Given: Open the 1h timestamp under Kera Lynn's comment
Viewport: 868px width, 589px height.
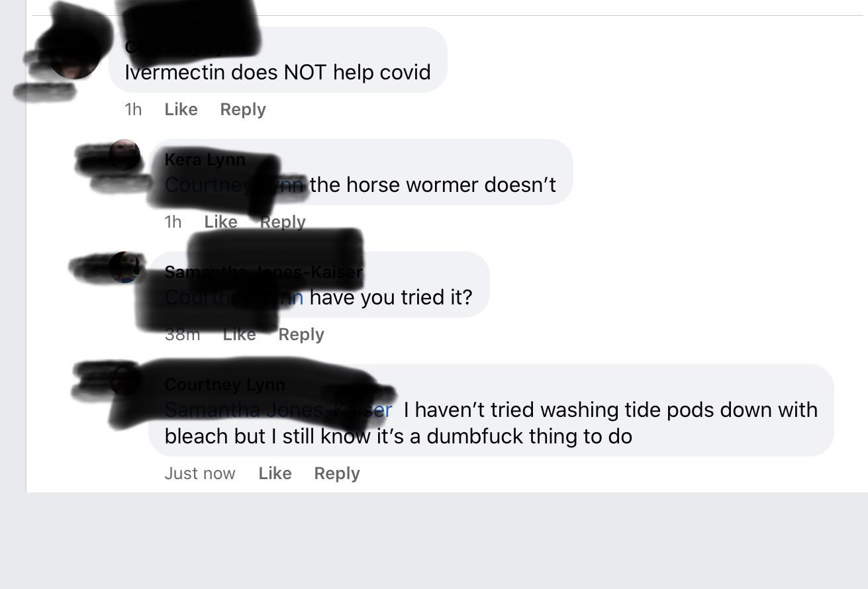Looking at the screenshot, I should coord(173,222).
